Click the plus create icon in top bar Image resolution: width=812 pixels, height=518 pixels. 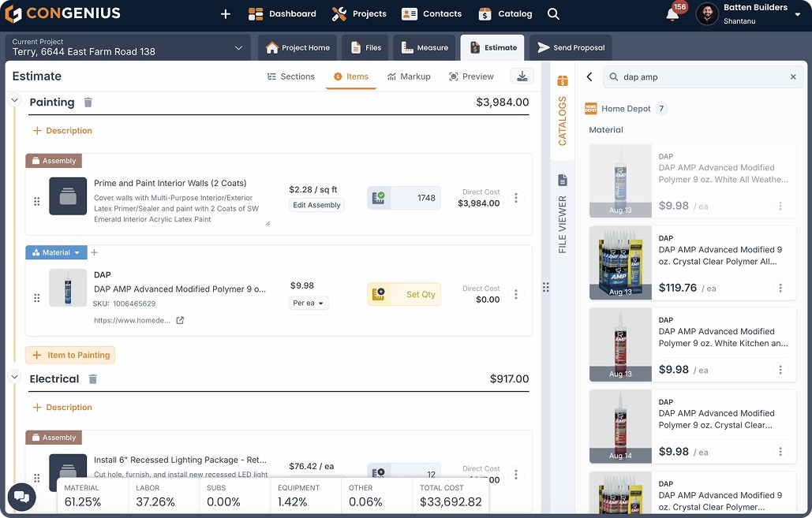coord(225,14)
